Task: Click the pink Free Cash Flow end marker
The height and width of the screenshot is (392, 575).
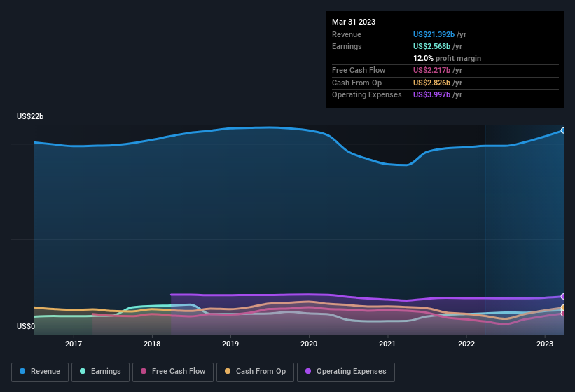Action: [563, 314]
